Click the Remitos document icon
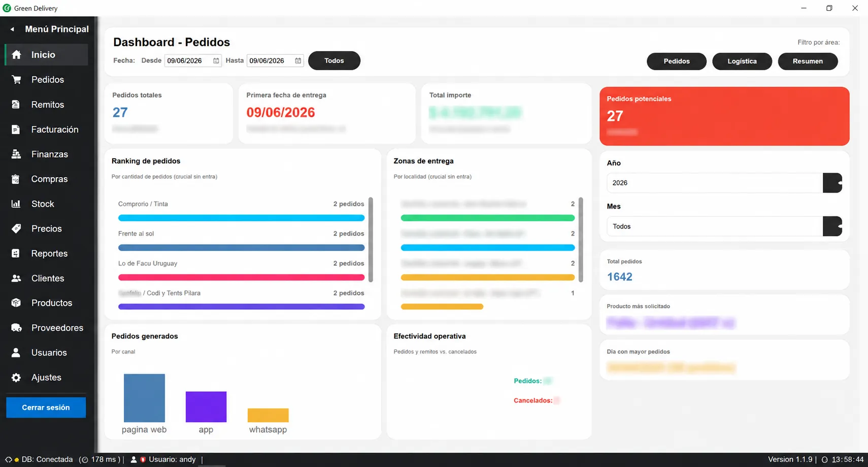The image size is (868, 467). coord(16,105)
